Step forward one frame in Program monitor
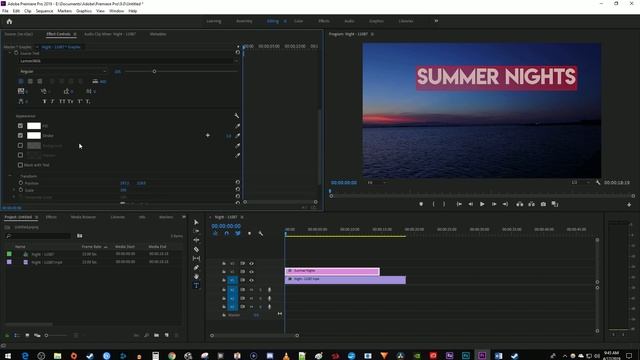This screenshot has width=640, height=360. 494,204
